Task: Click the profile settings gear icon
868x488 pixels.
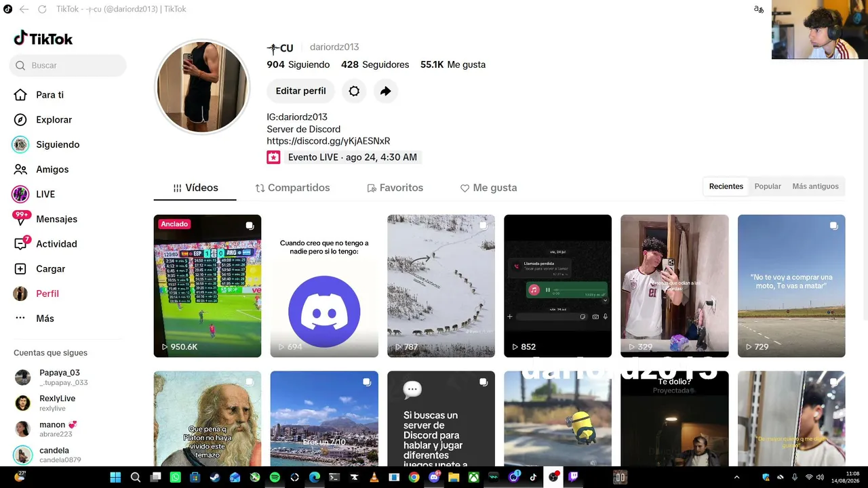Action: (354, 91)
